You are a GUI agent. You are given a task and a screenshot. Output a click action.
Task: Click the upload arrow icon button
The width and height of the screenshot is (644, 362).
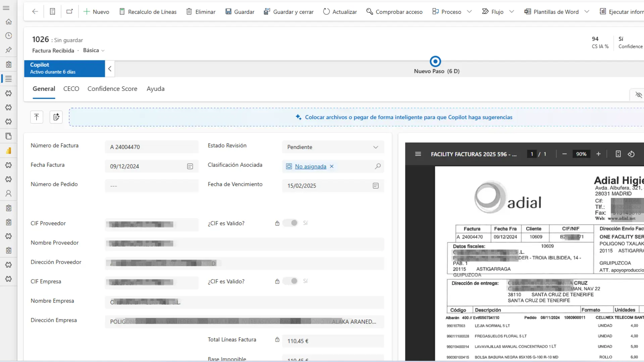pos(37,117)
